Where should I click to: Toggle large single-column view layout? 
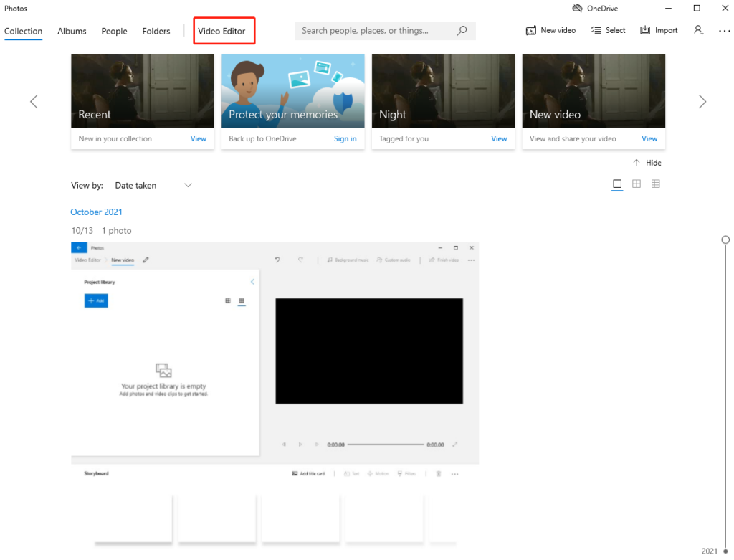(x=617, y=184)
